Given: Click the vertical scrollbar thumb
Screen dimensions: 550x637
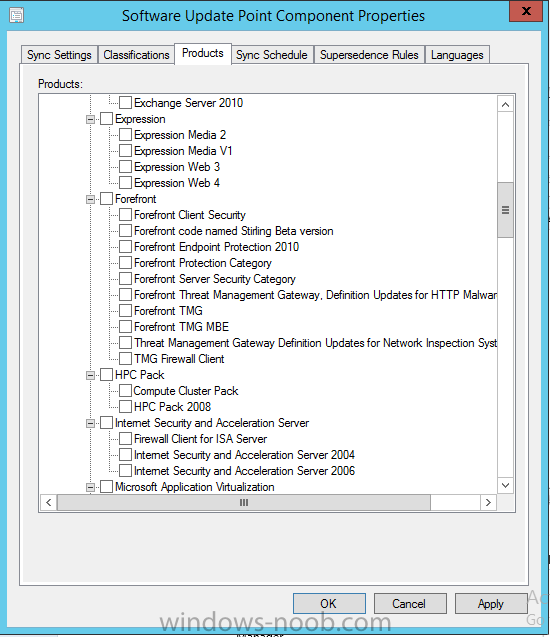Looking at the screenshot, I should pyautogui.click(x=505, y=210).
